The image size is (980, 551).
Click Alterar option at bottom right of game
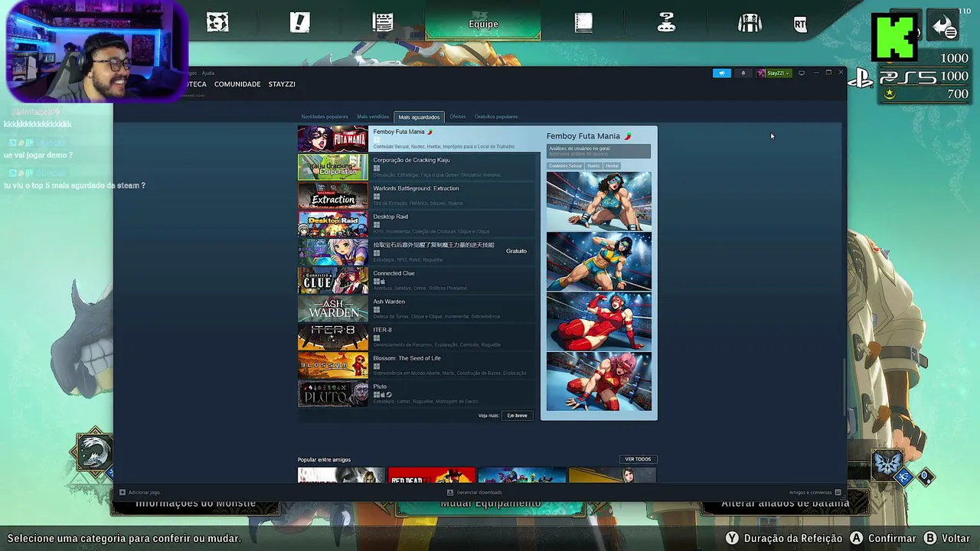(x=785, y=504)
